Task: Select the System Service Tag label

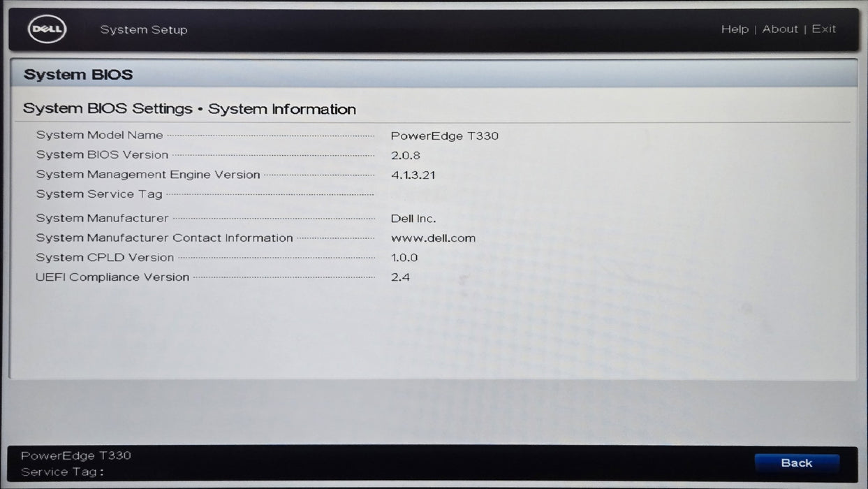Action: pyautogui.click(x=99, y=194)
